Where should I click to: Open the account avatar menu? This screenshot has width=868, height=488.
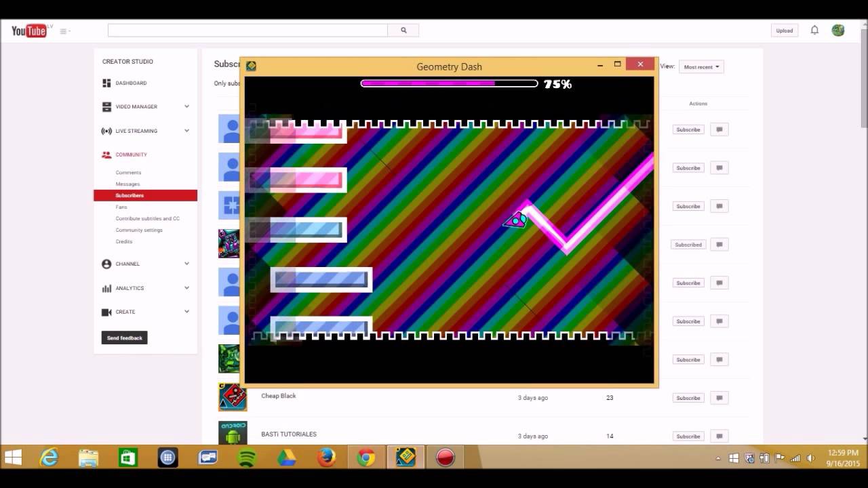coord(838,30)
